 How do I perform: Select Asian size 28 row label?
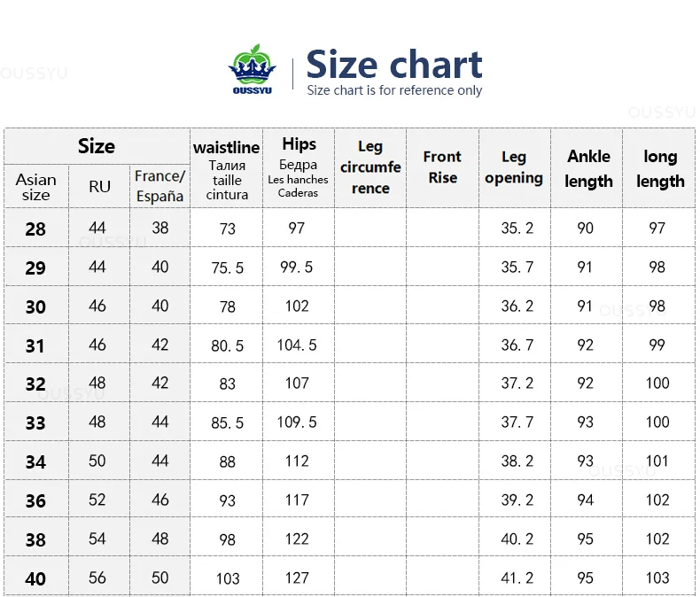click(35, 229)
